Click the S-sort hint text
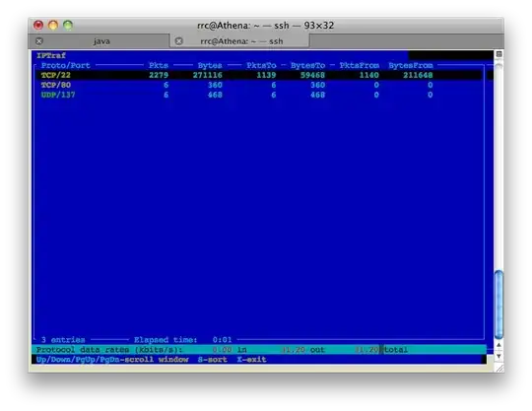This screenshot has height=411, width=532. (x=213, y=360)
